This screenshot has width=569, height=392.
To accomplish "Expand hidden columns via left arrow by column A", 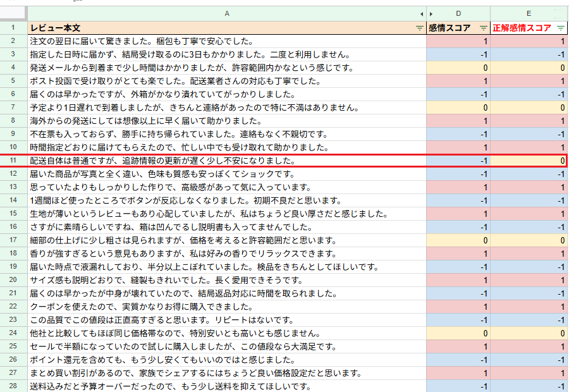I will coord(422,14).
